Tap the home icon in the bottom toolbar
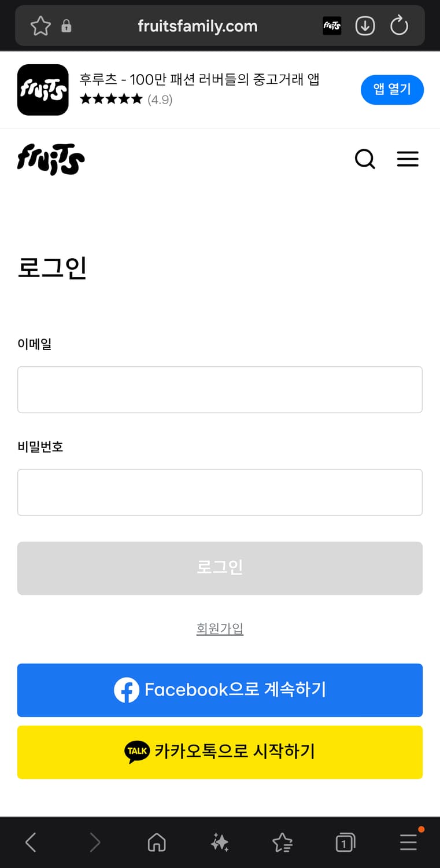440x868 pixels. point(156,842)
